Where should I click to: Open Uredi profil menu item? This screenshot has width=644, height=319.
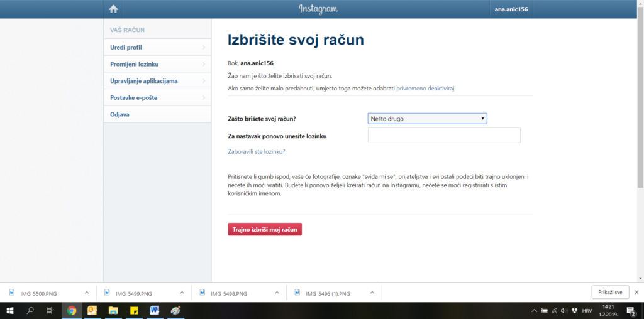[158, 47]
